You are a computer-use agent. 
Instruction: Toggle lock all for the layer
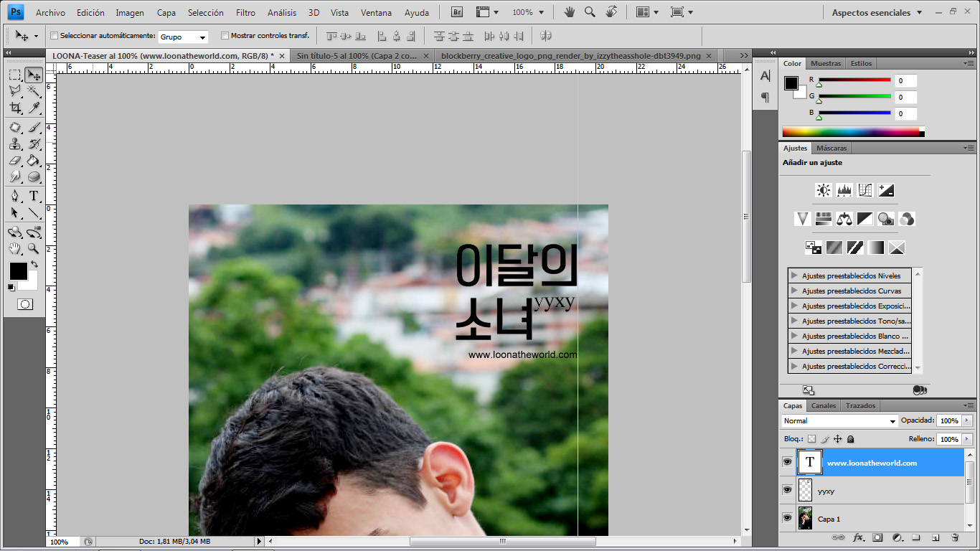[x=850, y=438]
